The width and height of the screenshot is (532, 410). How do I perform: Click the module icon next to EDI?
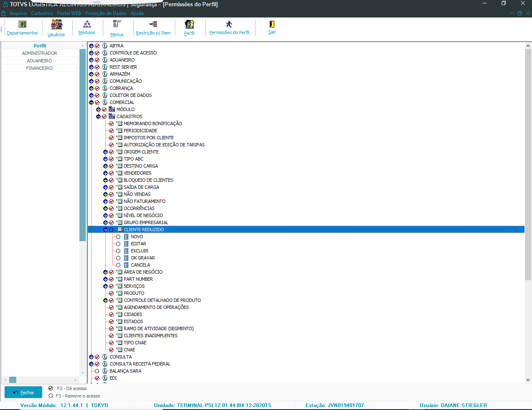coord(105,378)
